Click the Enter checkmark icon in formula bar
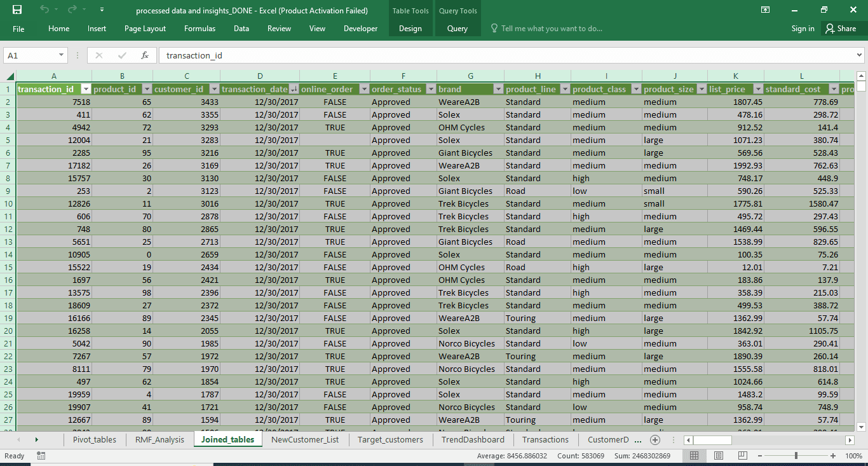Image resolution: width=868 pixels, height=466 pixels. pos(122,55)
